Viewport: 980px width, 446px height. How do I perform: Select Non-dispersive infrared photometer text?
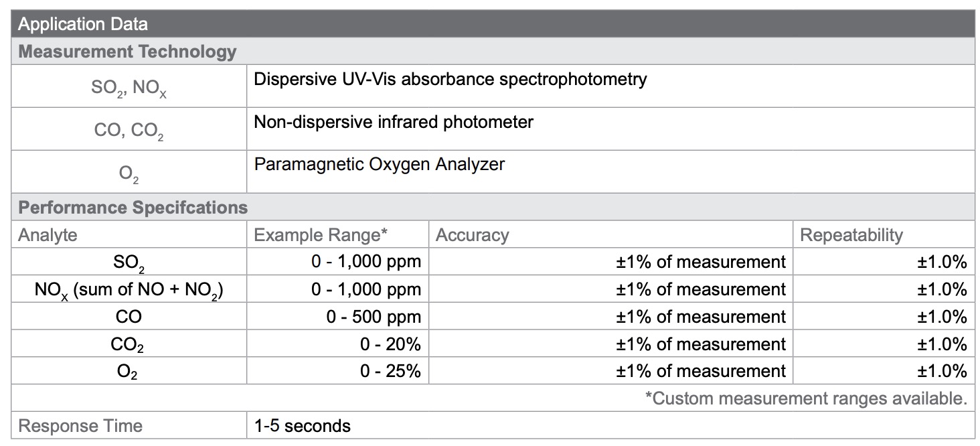click(x=394, y=123)
